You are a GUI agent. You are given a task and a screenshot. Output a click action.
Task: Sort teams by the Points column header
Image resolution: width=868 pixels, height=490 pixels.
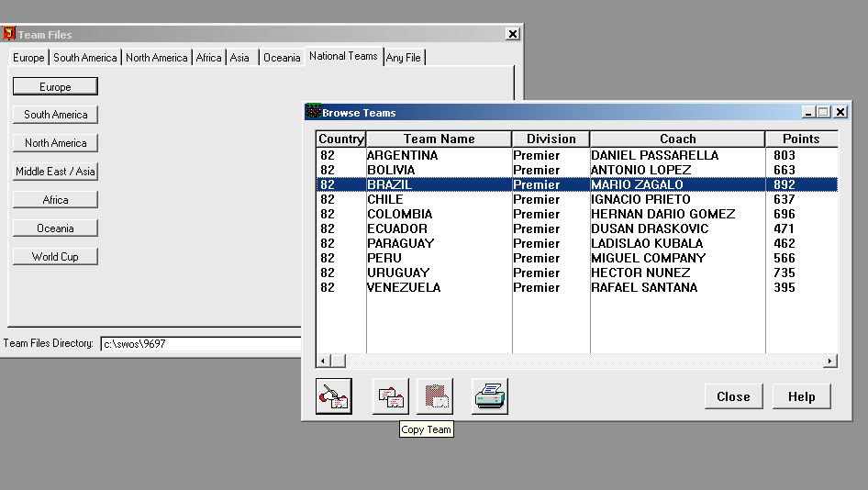point(800,139)
